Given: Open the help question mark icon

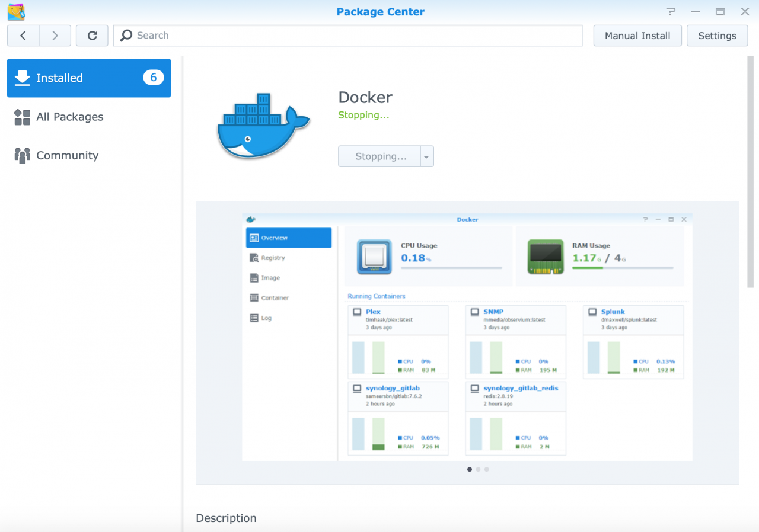Looking at the screenshot, I should [671, 12].
